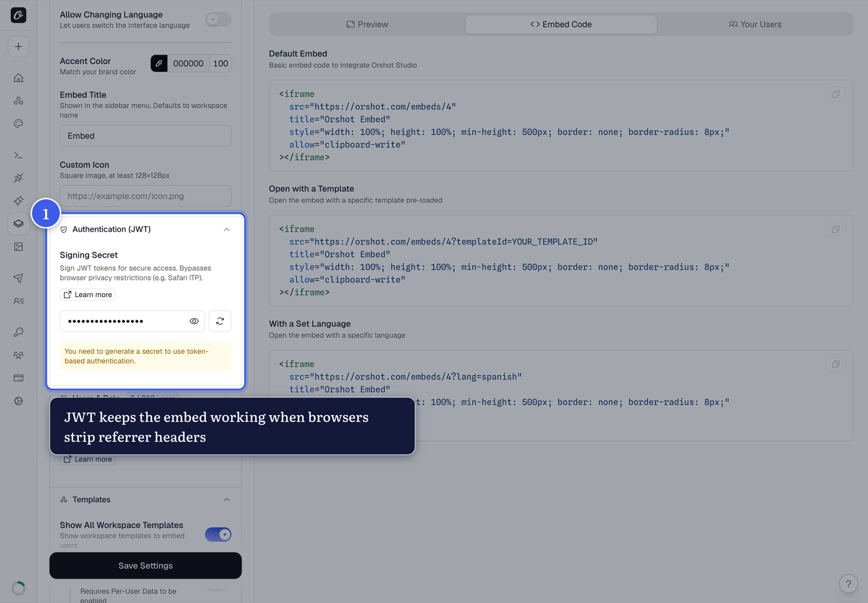This screenshot has width=868, height=603.
Task: Copy the Open with a Template code
Action: (x=836, y=230)
